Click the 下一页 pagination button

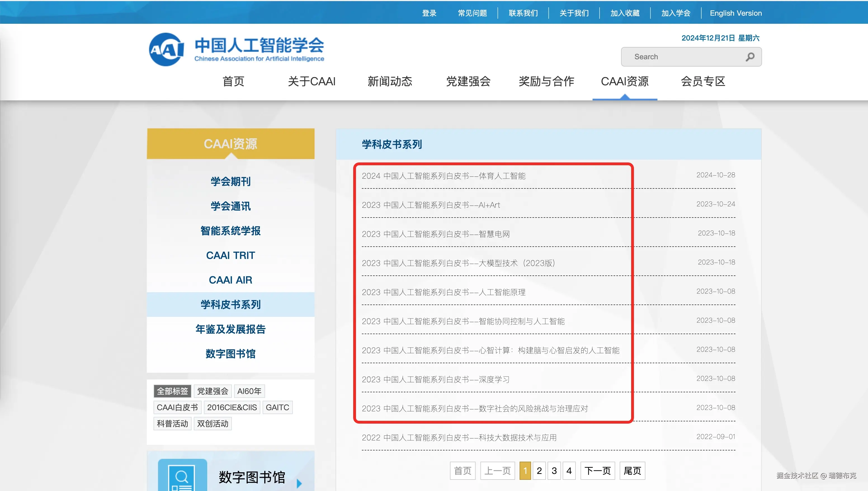[x=597, y=471]
